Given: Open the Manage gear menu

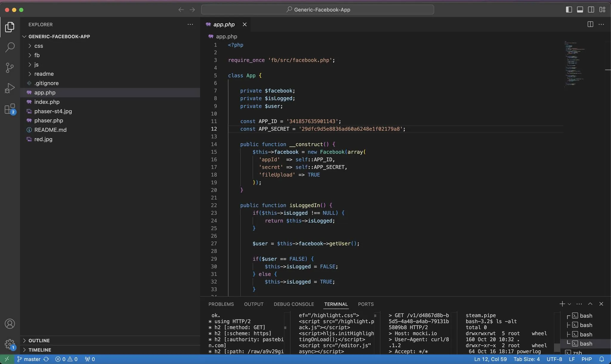Looking at the screenshot, I should pos(10,344).
